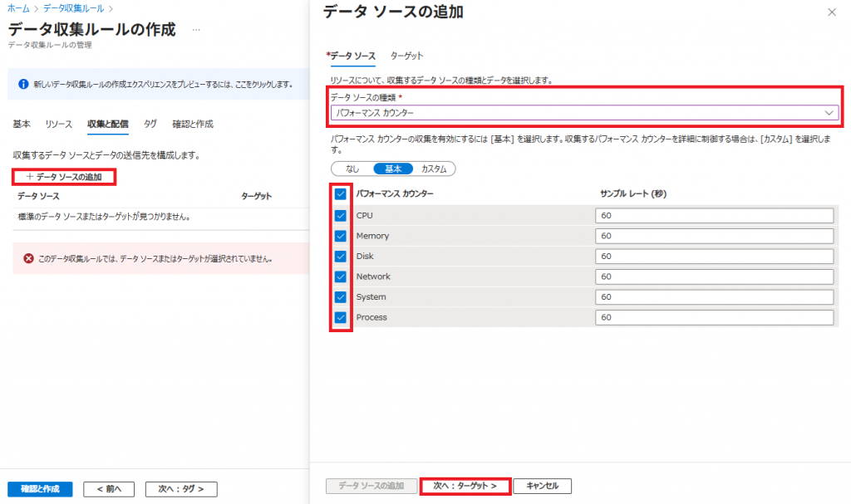
Task: Click the red error icon in warning
Action: click(x=28, y=259)
